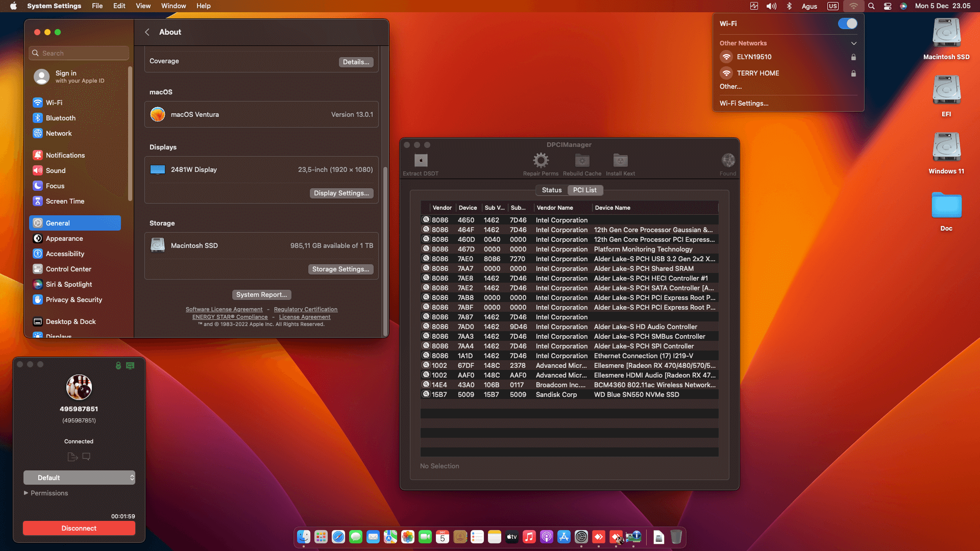Viewport: 980px width, 551px height.
Task: Open the file transfer icon in AnyDesk panel
Action: (72, 457)
